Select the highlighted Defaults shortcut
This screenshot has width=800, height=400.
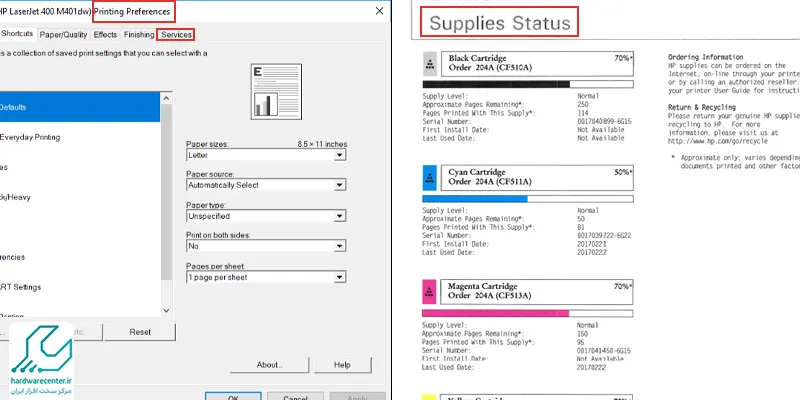click(x=80, y=107)
